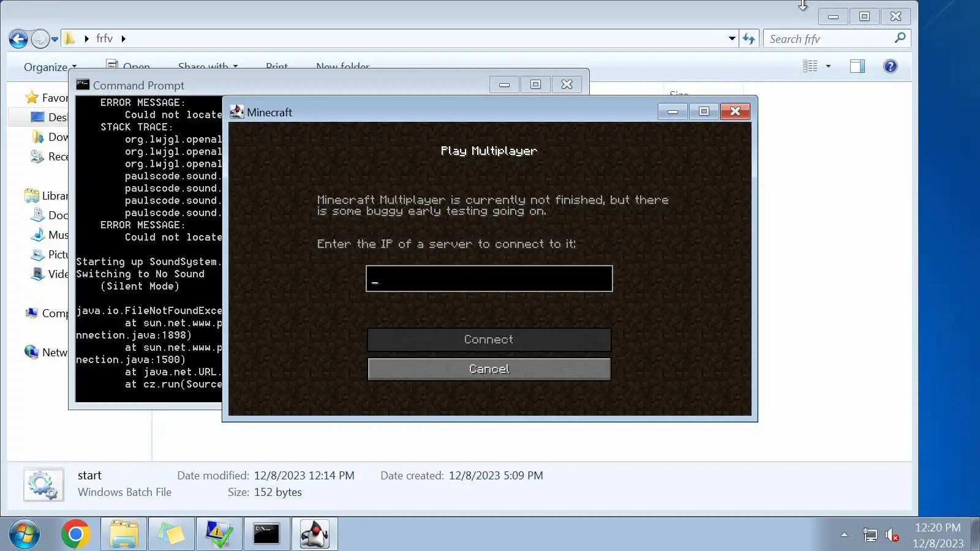This screenshot has width=980, height=551.
Task: Go back in Explorer navigation
Action: pos(18,39)
